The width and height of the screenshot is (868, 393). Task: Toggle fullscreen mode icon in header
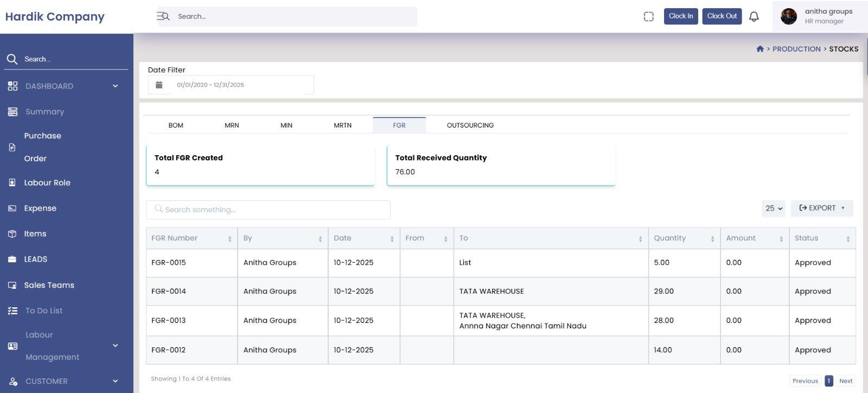(x=648, y=17)
